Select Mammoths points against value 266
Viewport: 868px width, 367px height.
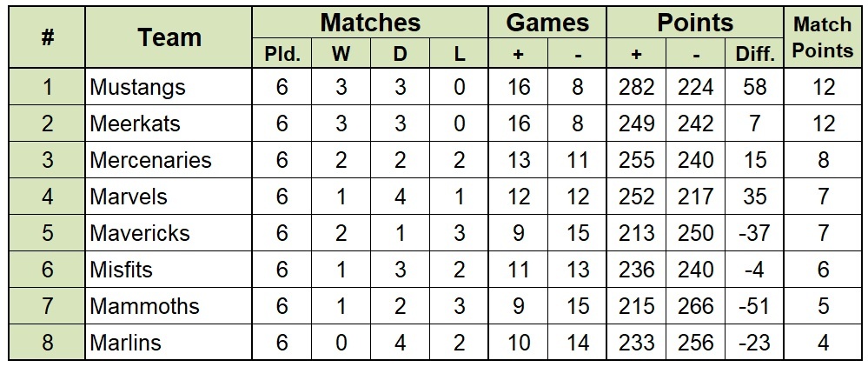click(x=696, y=306)
